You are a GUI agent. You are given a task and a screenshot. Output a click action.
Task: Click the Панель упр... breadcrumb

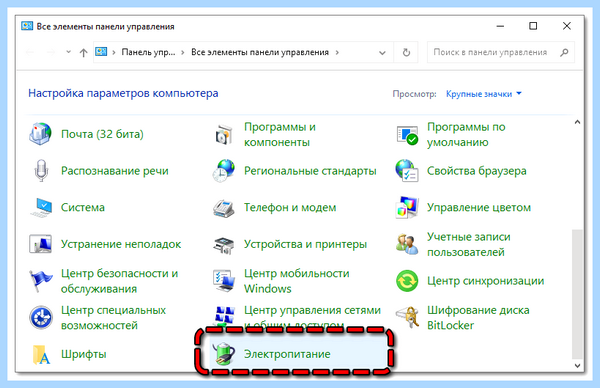tap(148, 52)
